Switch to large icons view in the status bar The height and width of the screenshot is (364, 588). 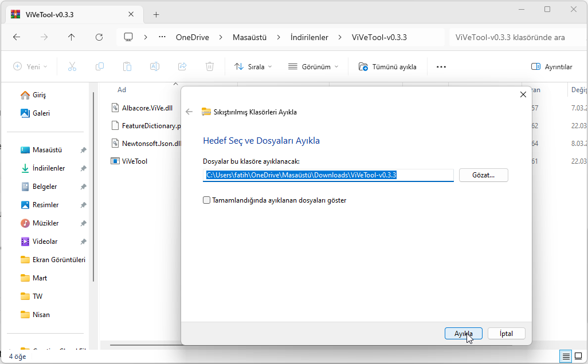(578, 356)
